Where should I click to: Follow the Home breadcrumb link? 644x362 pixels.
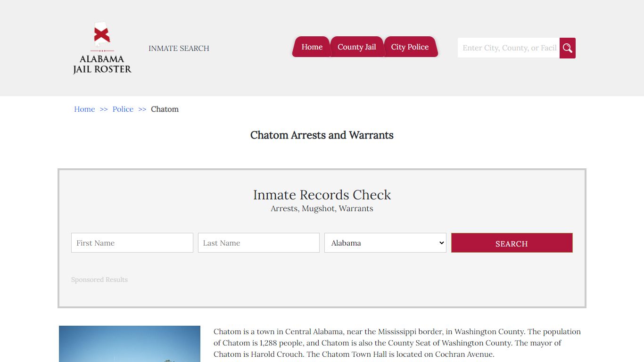pyautogui.click(x=84, y=109)
